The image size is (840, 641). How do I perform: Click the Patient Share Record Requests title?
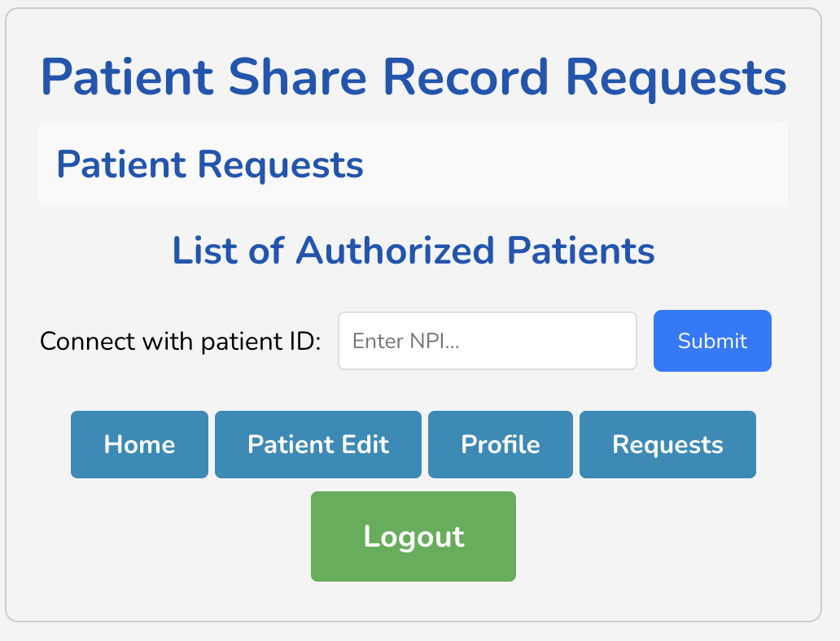pyautogui.click(x=414, y=76)
